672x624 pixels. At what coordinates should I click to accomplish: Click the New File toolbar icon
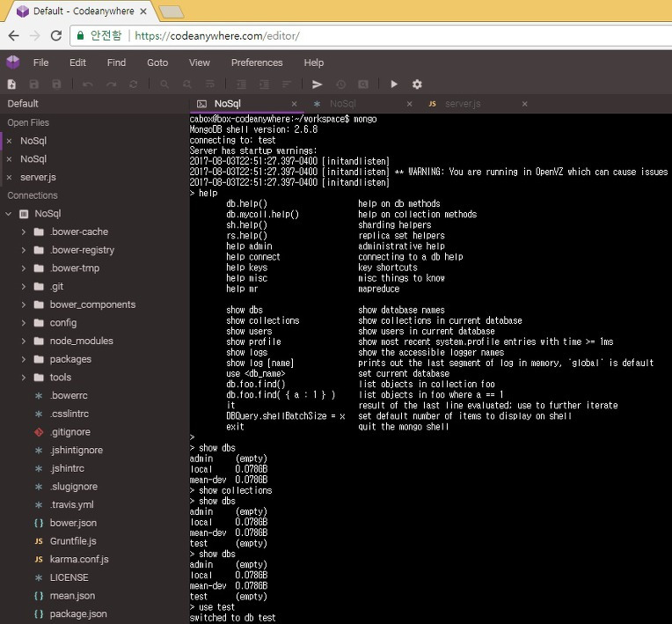11,84
